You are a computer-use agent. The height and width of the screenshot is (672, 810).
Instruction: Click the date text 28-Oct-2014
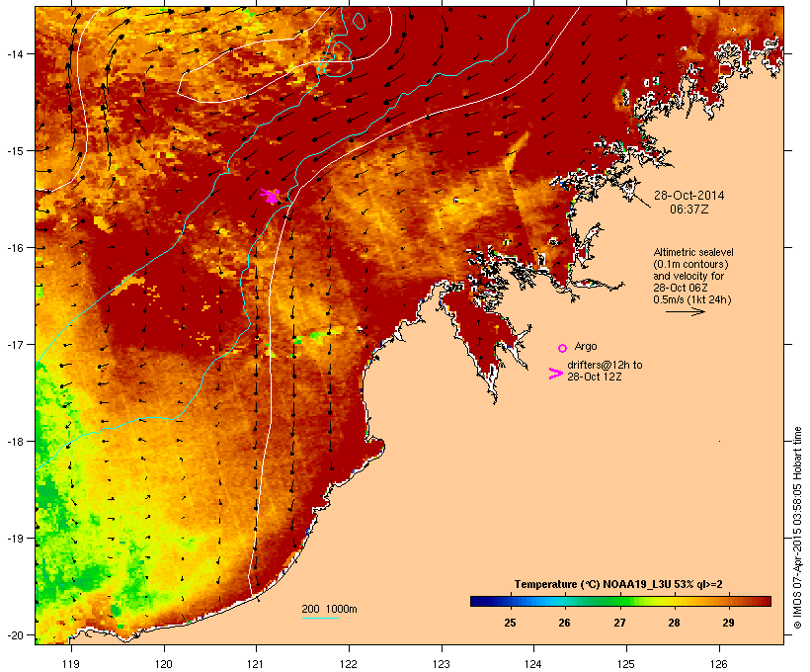(x=689, y=196)
